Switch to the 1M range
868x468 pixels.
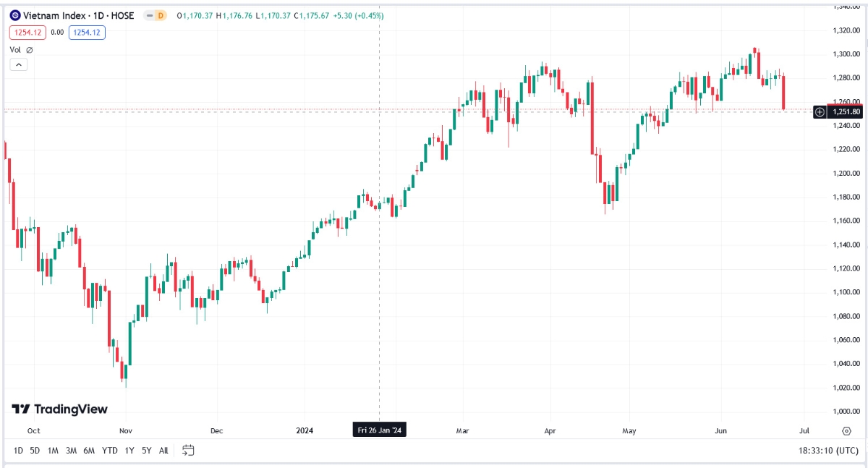[x=53, y=451]
